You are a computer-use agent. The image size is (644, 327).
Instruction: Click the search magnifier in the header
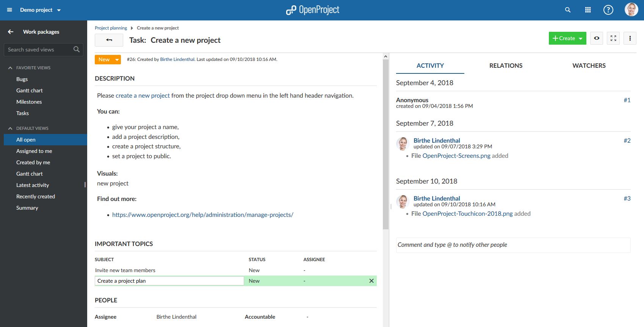point(567,10)
